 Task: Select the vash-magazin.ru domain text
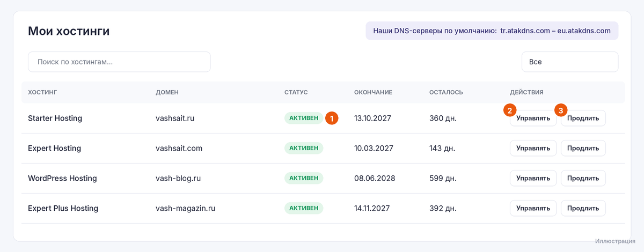pos(185,208)
